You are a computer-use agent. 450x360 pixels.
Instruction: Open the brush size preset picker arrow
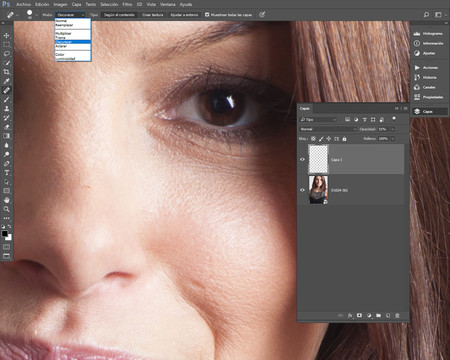pos(37,15)
